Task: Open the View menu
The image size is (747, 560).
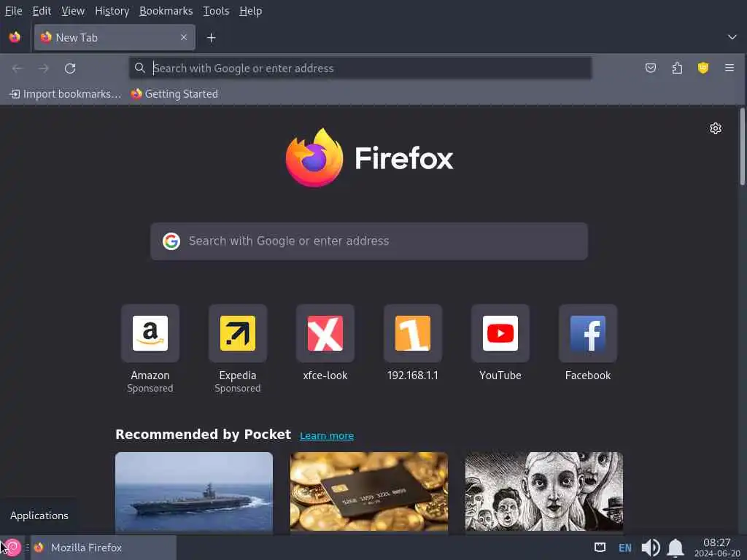Action: tap(73, 11)
